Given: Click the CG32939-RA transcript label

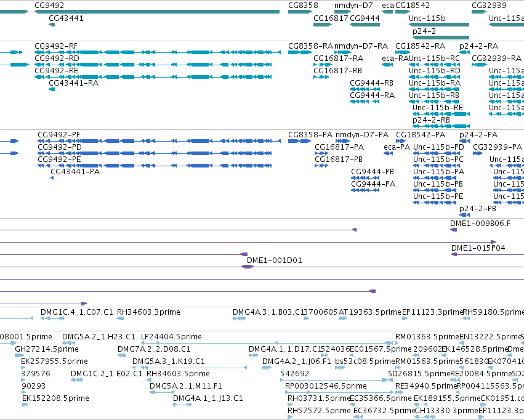Looking at the screenshot, I should (x=496, y=58).
